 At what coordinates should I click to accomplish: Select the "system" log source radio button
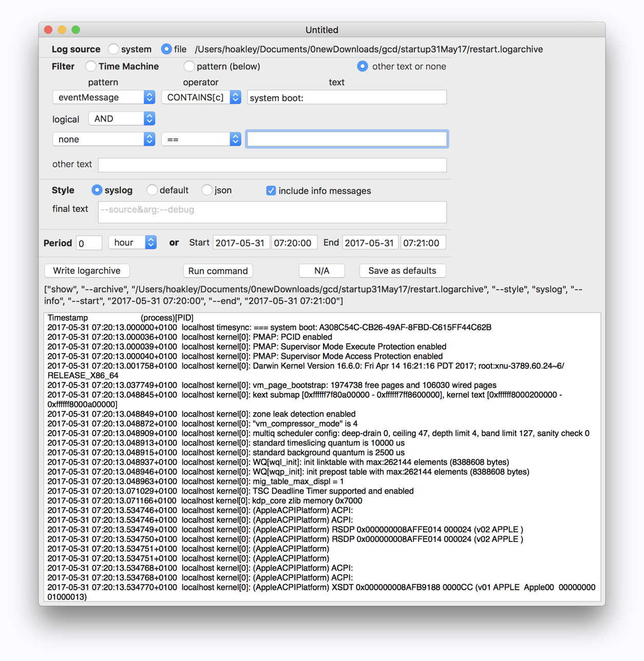113,49
